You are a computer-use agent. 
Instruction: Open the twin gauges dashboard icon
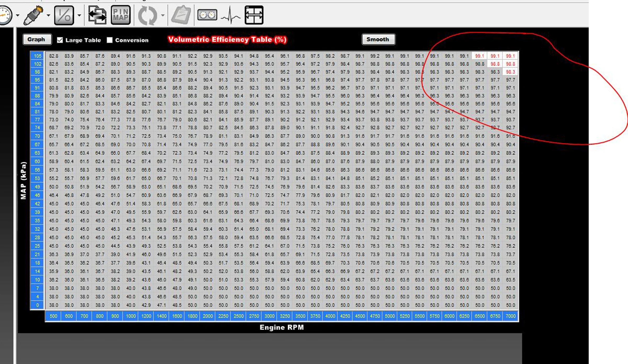click(x=207, y=15)
